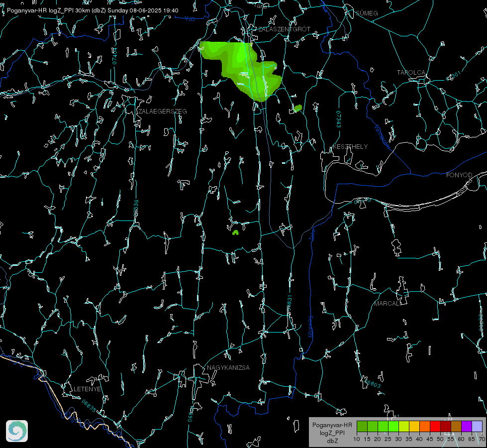487x448 pixels.
Task: Click the tiny green echo in the map center
Action: (235, 232)
